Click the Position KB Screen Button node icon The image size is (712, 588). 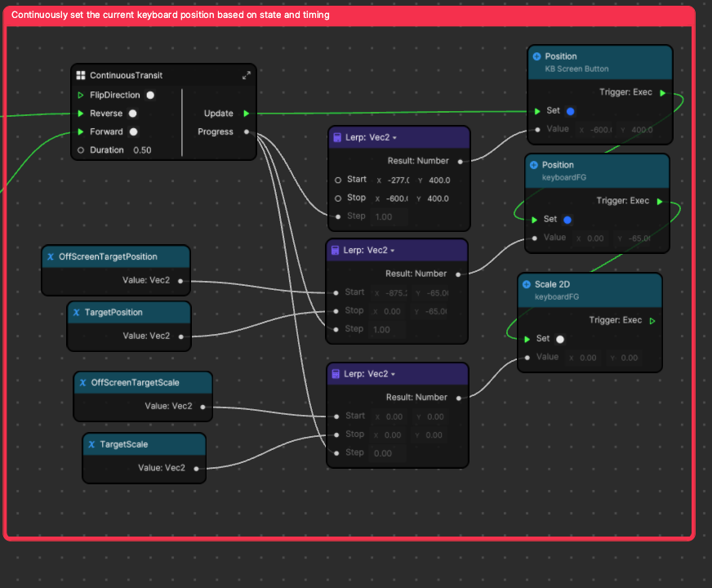536,56
